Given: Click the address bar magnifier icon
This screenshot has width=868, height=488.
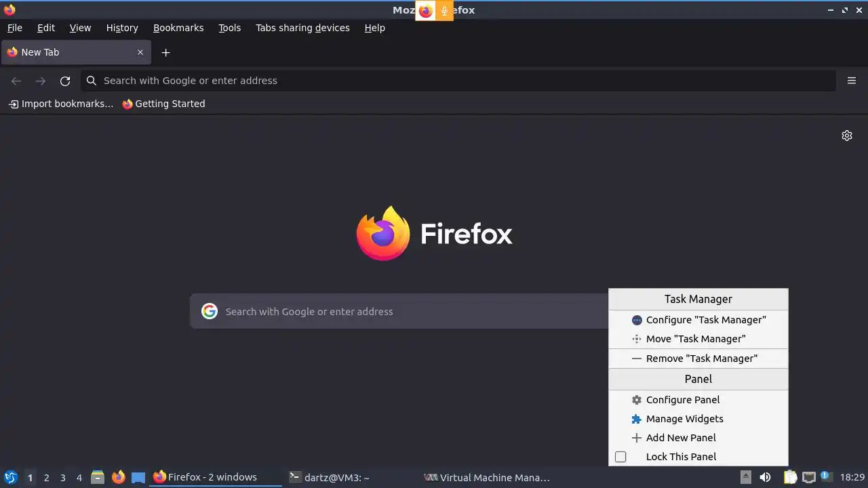Looking at the screenshot, I should click(x=92, y=81).
